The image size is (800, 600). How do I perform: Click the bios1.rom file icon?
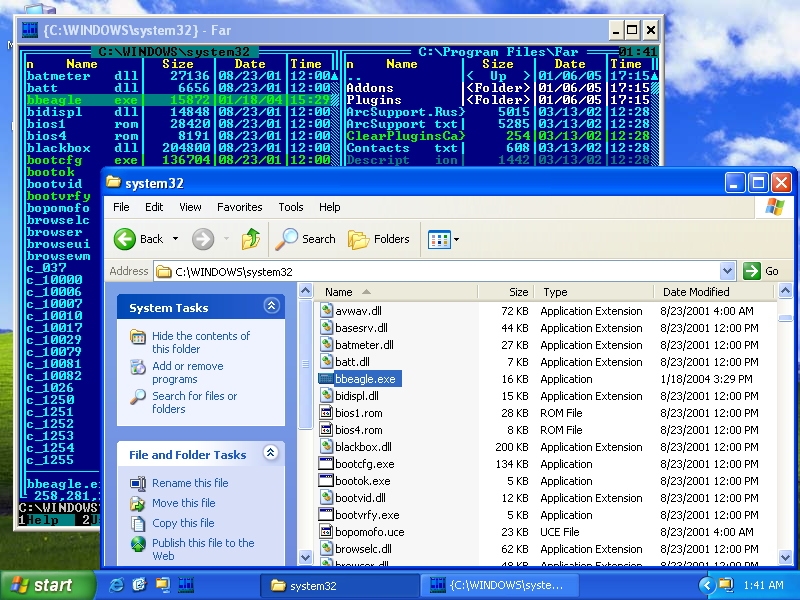click(326, 413)
